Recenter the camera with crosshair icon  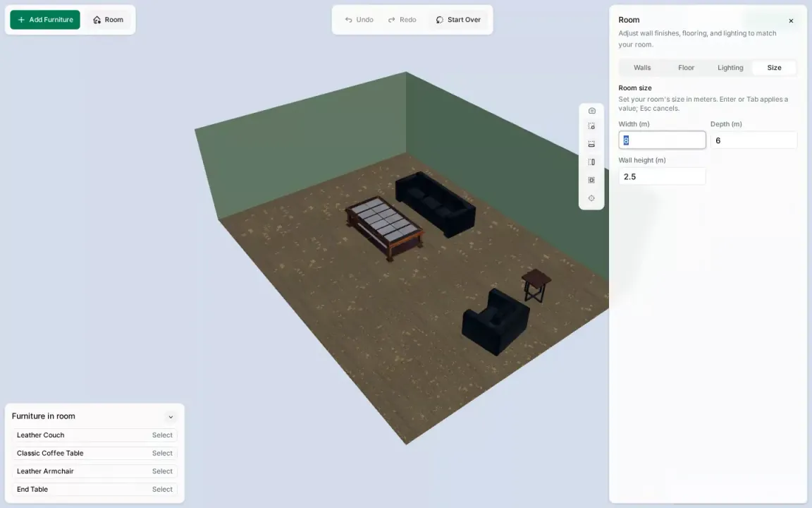(591, 198)
